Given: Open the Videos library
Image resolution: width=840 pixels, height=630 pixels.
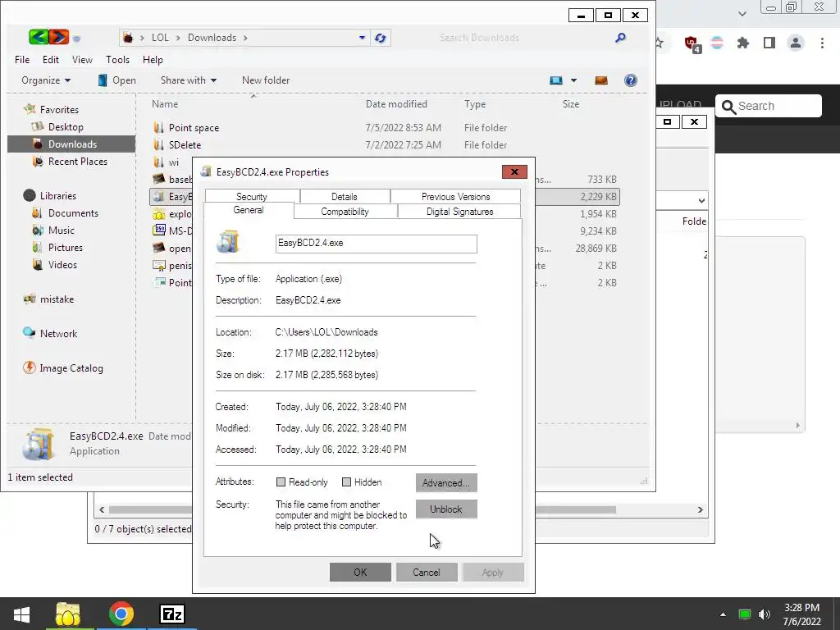Looking at the screenshot, I should [x=62, y=264].
